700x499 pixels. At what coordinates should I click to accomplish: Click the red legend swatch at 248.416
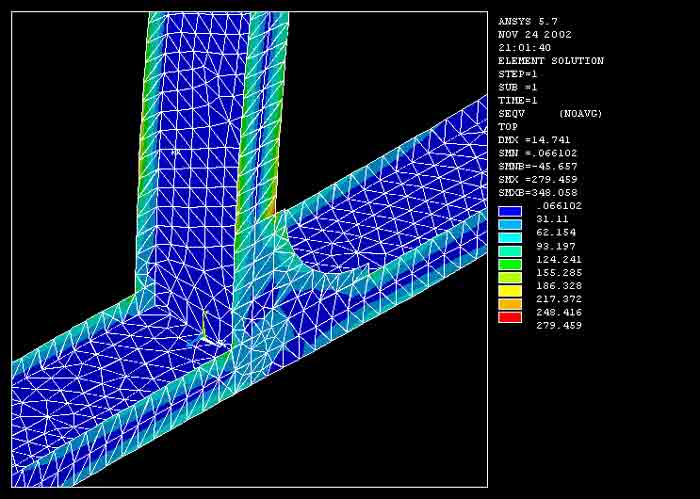tap(510, 317)
